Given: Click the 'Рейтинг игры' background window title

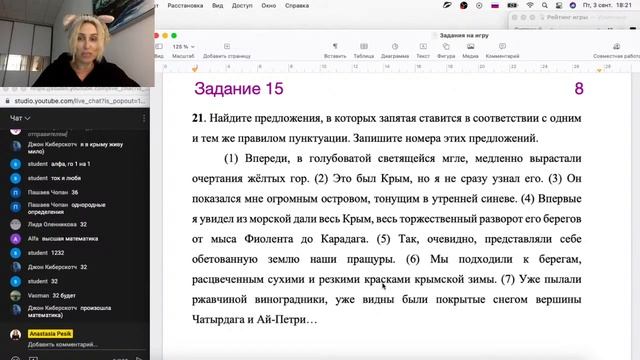Looking at the screenshot, I should click(x=567, y=17).
